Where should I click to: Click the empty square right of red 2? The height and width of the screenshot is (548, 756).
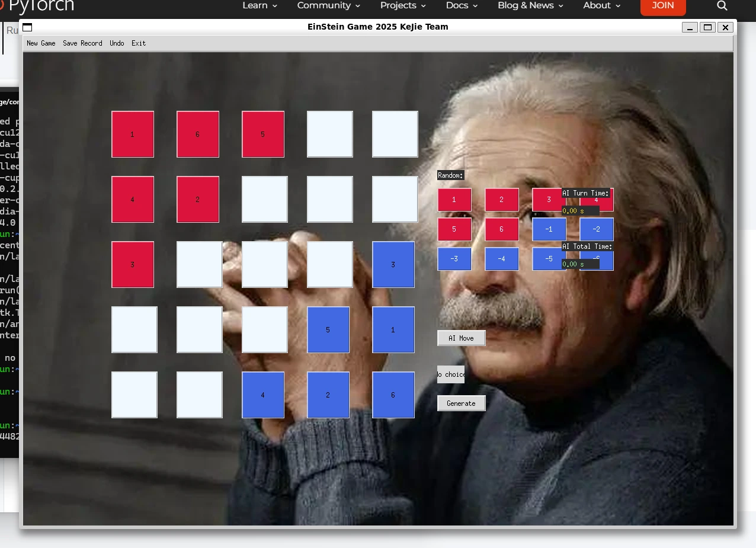[x=265, y=200]
